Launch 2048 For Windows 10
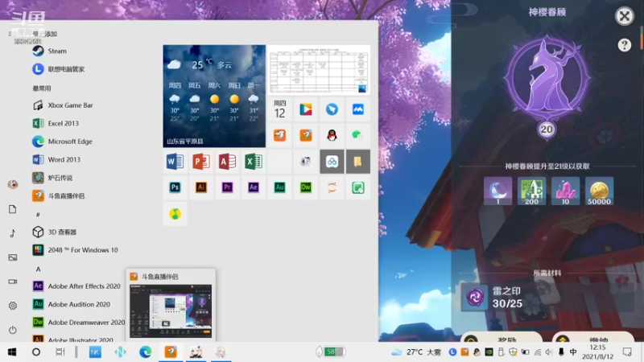The width and height of the screenshot is (644, 362). 75,250
